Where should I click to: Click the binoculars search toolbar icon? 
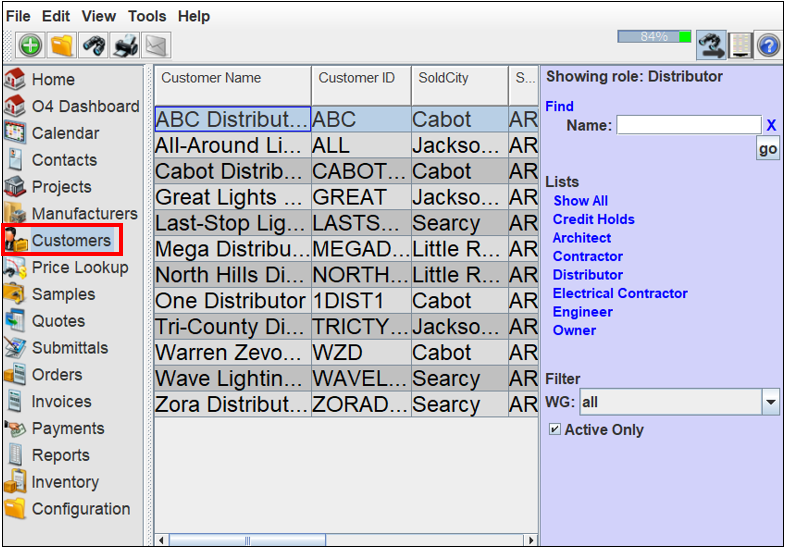click(x=94, y=46)
